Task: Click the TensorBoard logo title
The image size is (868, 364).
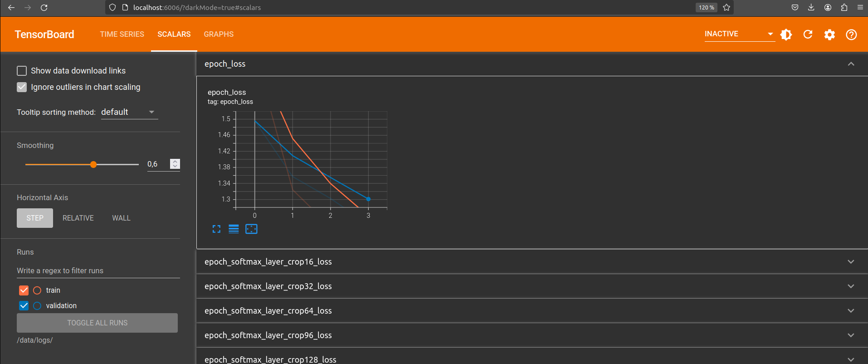Action: pyautogui.click(x=44, y=34)
